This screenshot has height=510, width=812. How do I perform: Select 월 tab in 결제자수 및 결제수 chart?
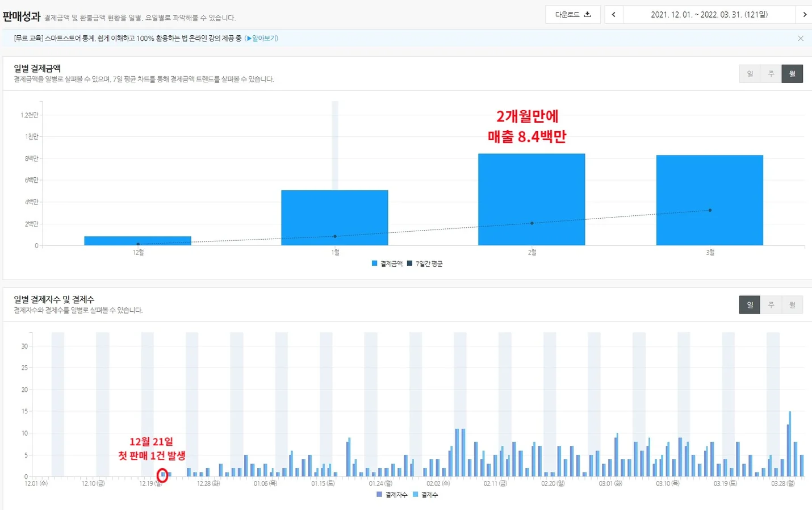(x=792, y=305)
